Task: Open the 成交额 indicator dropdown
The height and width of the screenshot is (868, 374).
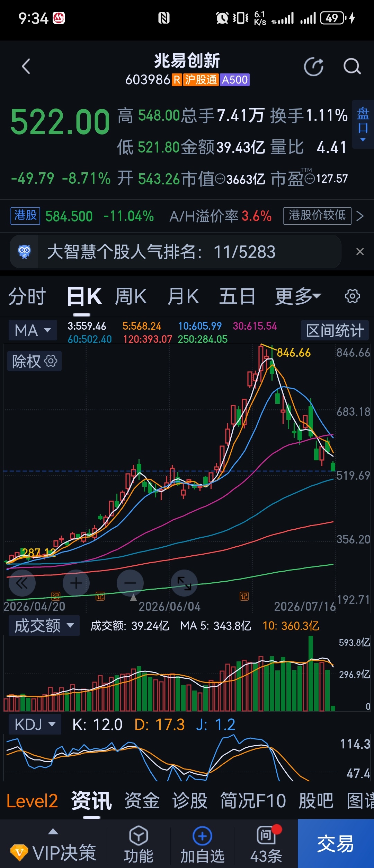Action: click(44, 626)
